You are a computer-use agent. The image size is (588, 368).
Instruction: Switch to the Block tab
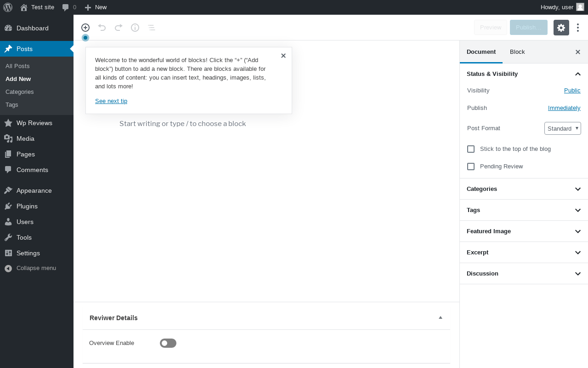tap(517, 52)
